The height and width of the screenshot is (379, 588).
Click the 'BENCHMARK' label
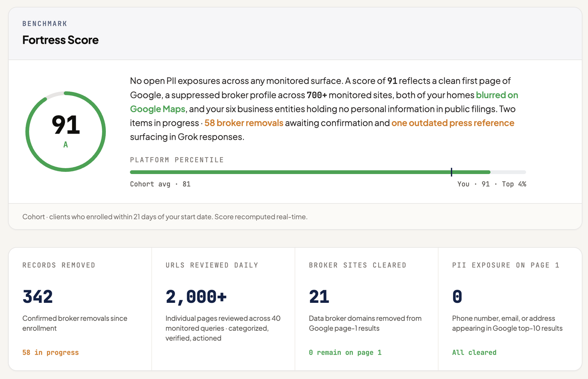tap(45, 24)
